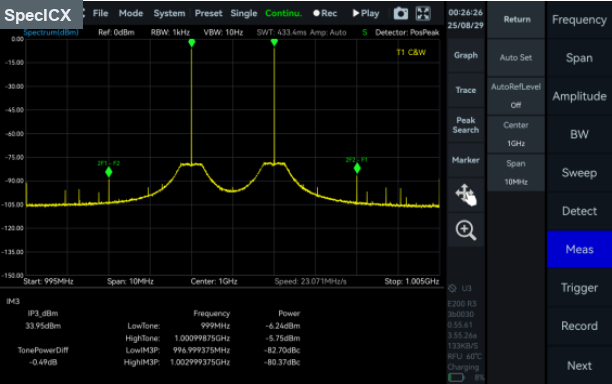Click the LowTone frequency 999MHz
This screenshot has height=384, width=612.
point(215,326)
